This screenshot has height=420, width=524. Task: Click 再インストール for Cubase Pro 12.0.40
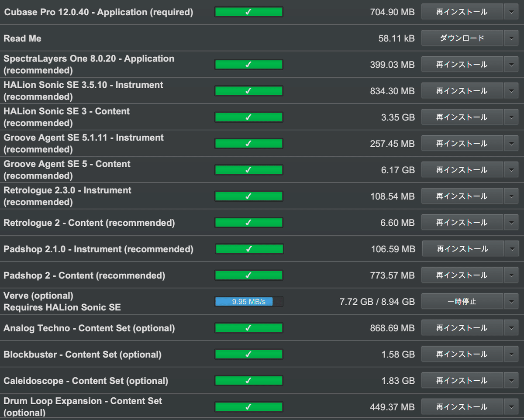coord(462,12)
